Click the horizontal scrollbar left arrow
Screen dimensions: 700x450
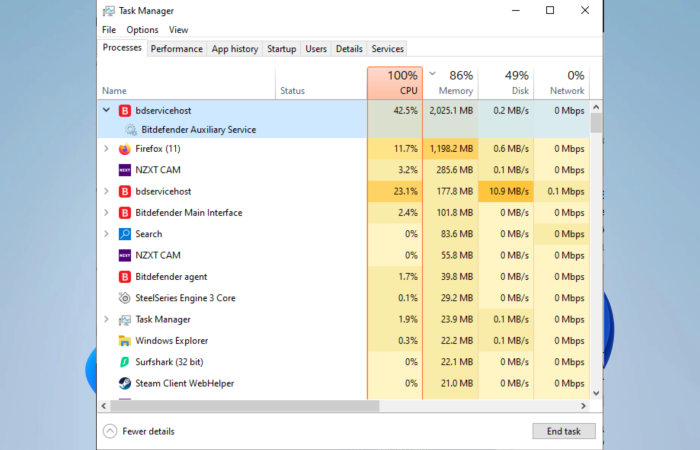pos(104,406)
